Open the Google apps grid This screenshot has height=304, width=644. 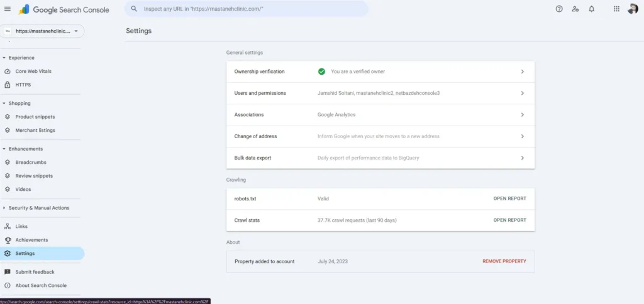tap(616, 9)
